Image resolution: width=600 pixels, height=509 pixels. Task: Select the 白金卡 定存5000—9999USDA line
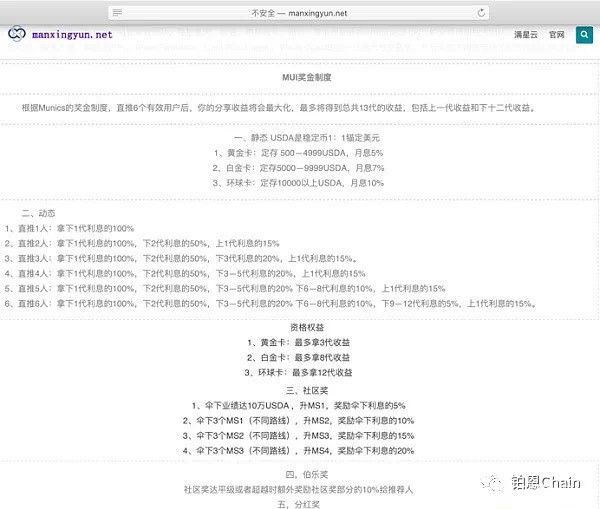point(298,168)
